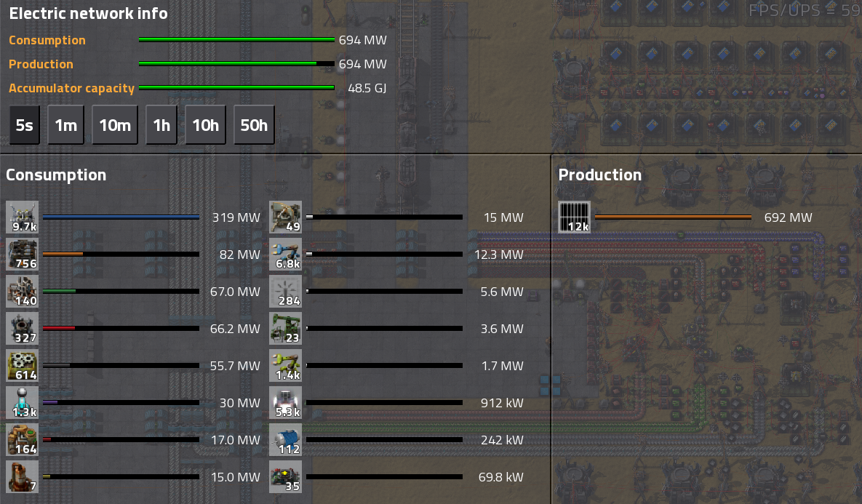Viewport: 862px width, 504px height.
Task: Click the '82 MW' value
Action: (x=240, y=255)
